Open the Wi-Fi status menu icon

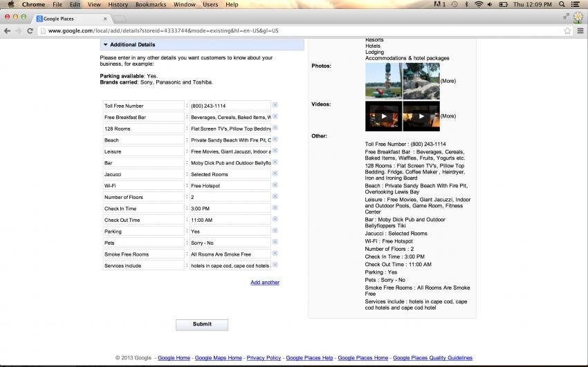(x=479, y=4)
